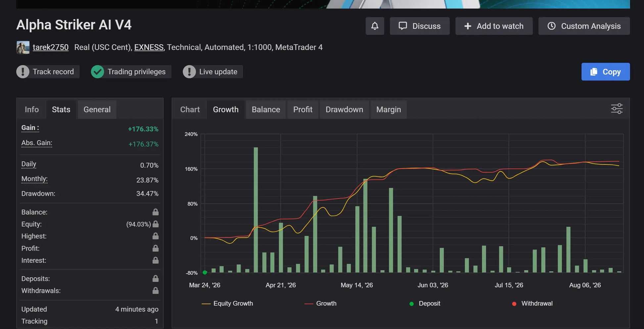Viewport: 644px width, 329px height.
Task: Click the Deposits lock icon
Action: click(x=155, y=279)
